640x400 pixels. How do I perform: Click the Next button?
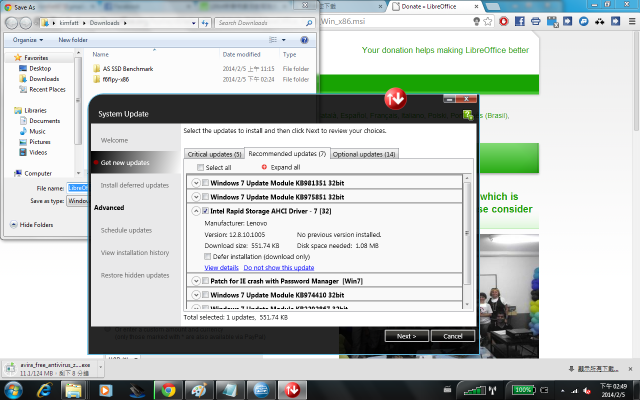(x=407, y=336)
